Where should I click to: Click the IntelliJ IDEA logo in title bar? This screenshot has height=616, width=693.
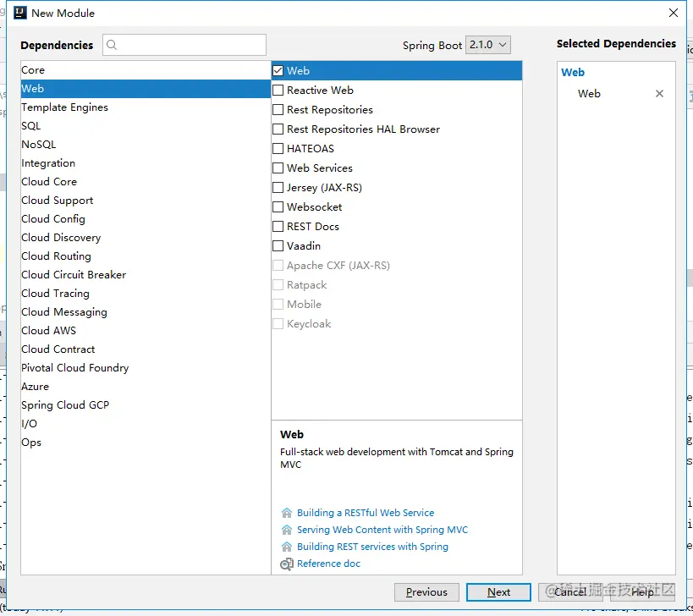pyautogui.click(x=20, y=13)
